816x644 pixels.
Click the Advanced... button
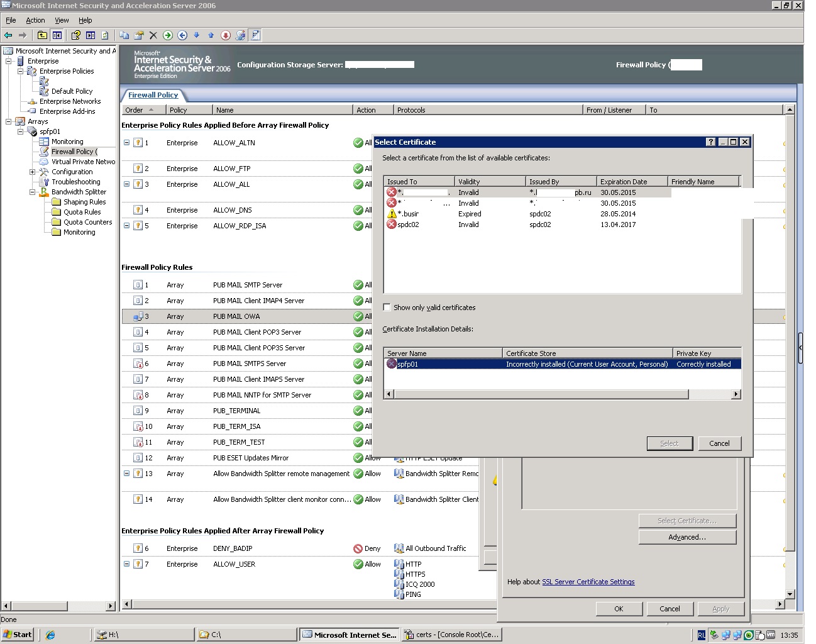pos(687,537)
